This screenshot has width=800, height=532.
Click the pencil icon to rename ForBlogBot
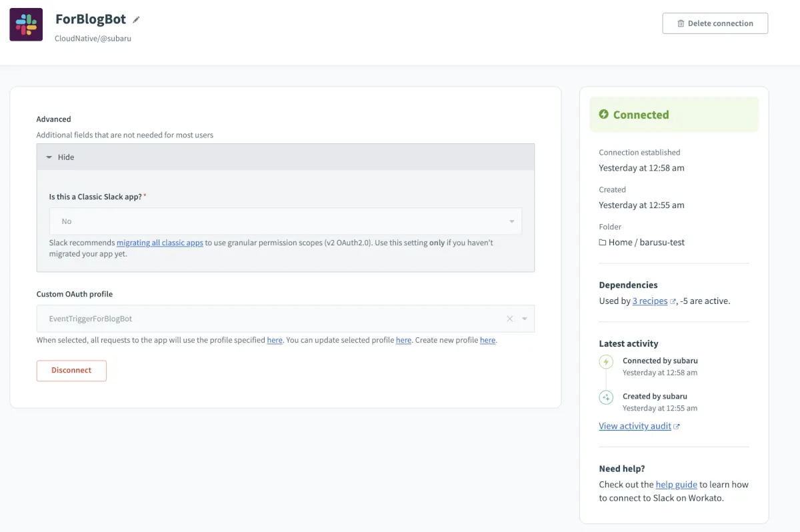[137, 20]
